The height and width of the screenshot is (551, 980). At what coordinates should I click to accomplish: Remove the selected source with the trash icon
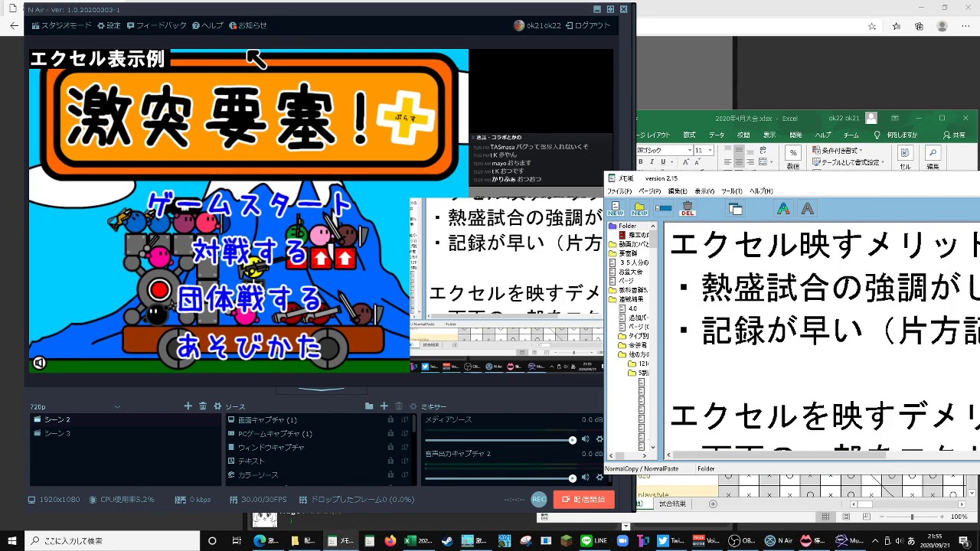click(x=399, y=406)
